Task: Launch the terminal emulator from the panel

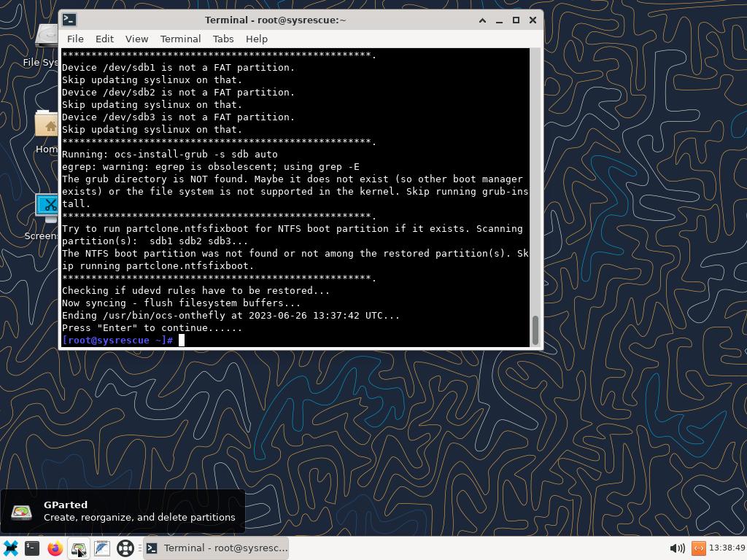Action: coord(32,548)
